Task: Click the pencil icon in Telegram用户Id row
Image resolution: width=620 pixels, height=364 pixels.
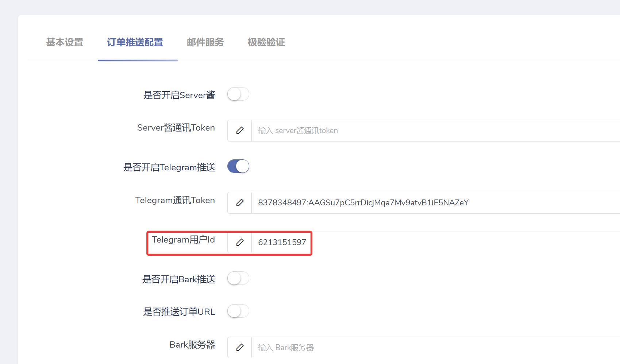Action: (x=240, y=242)
